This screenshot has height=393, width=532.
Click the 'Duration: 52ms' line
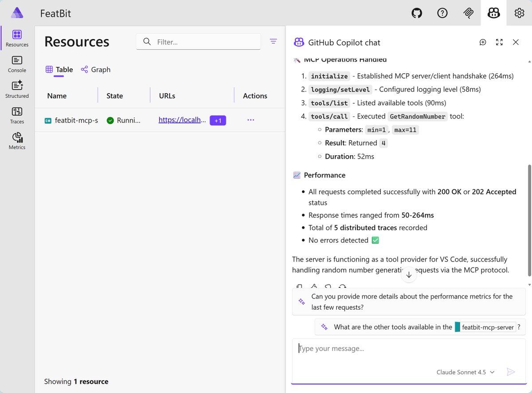pos(349,157)
